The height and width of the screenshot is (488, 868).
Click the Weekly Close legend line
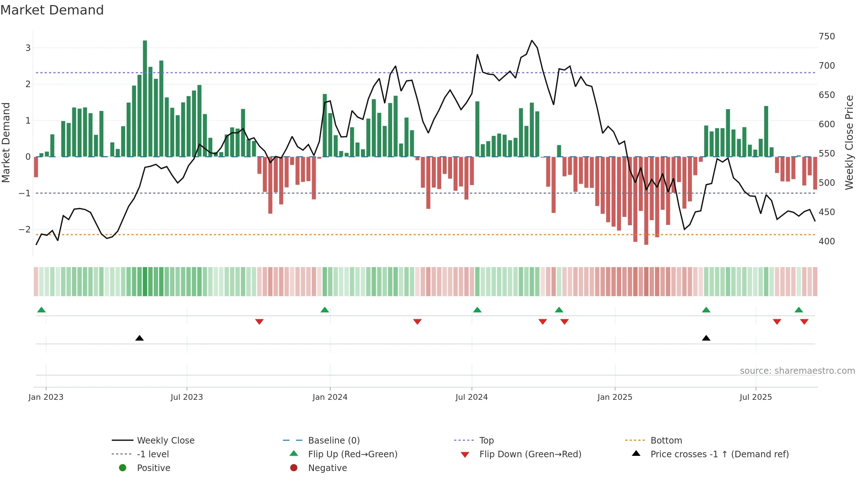(122, 440)
